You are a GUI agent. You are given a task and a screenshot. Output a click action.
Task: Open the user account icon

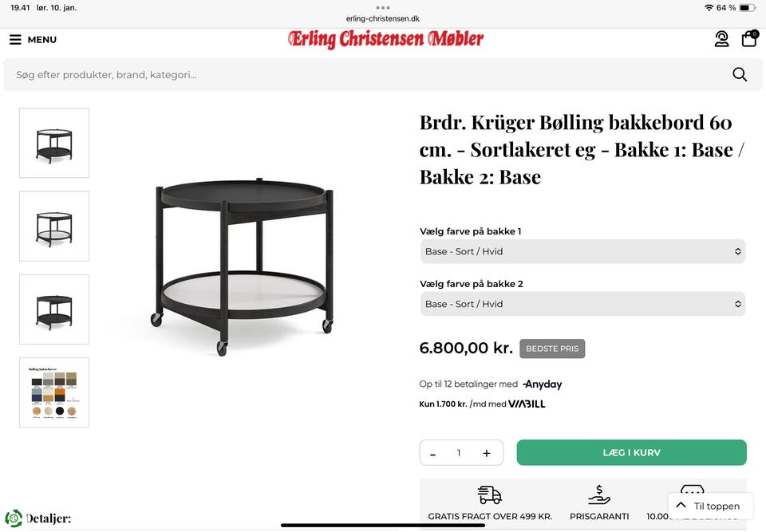tap(721, 39)
